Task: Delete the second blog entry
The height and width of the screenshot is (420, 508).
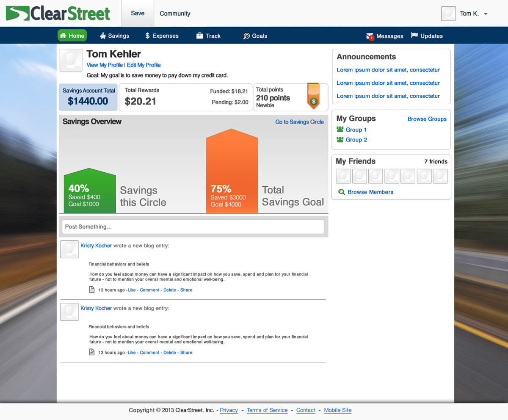Action: click(x=169, y=353)
